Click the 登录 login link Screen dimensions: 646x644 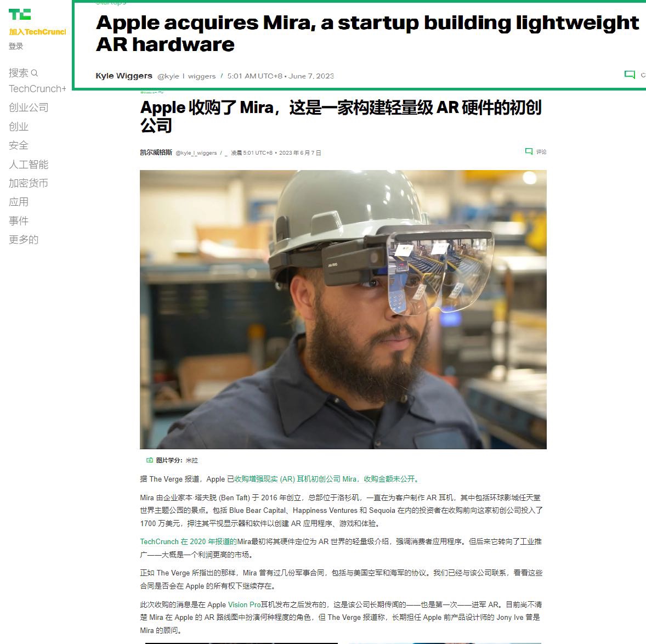[16, 46]
